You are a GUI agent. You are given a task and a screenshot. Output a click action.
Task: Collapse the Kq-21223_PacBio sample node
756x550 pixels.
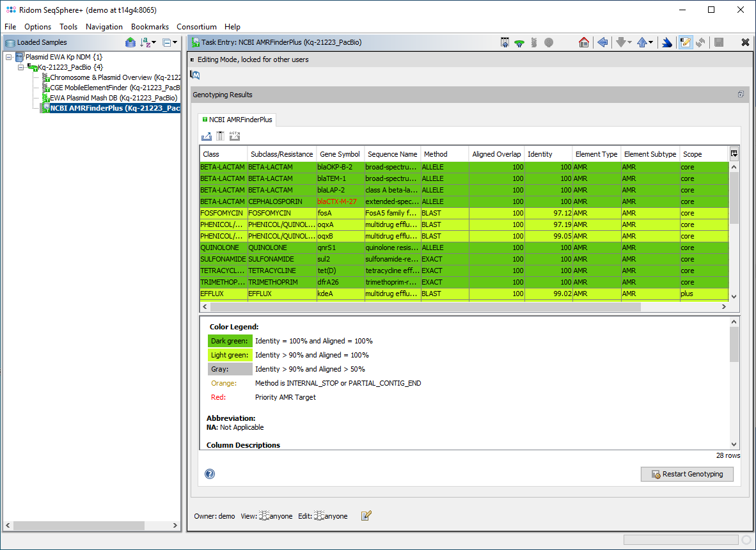(21, 67)
